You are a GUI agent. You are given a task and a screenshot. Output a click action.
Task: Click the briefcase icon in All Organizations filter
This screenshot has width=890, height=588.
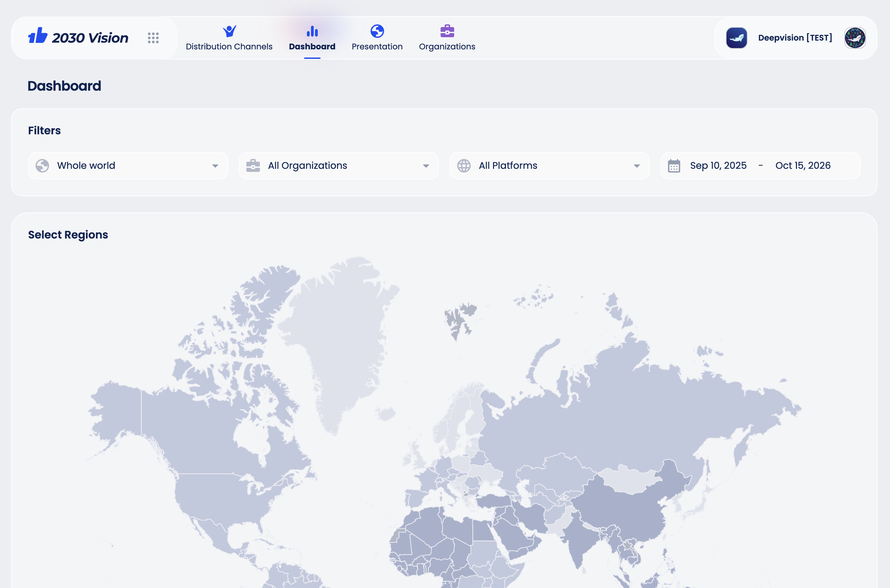point(253,166)
